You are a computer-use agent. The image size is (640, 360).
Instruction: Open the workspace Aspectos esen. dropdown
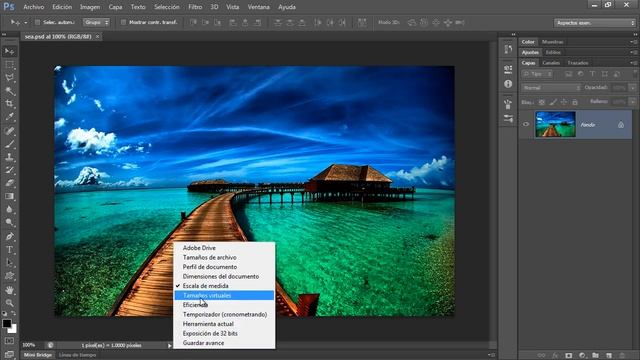595,23
